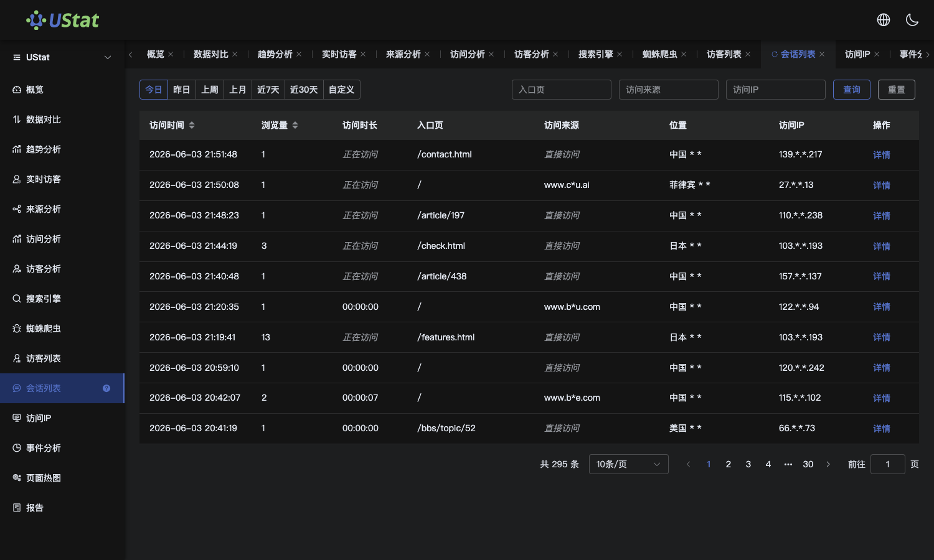Image resolution: width=934 pixels, height=560 pixels.
Task: Select the 昨日 date range
Action: [182, 90]
